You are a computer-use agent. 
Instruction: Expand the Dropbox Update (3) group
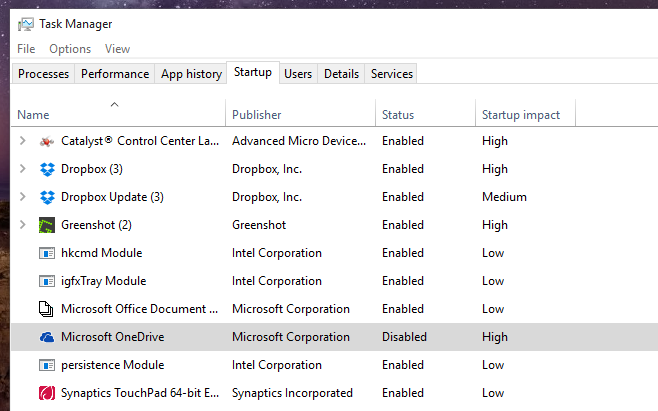pyautogui.click(x=23, y=196)
